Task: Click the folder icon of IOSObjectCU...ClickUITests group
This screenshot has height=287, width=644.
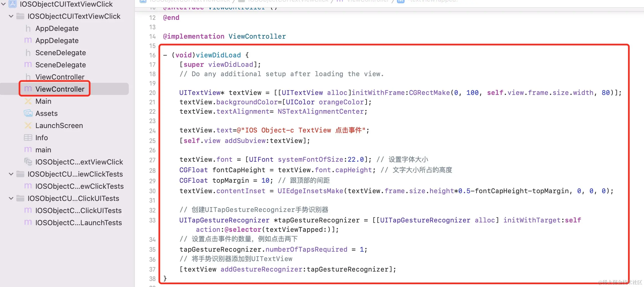Action: (20, 198)
